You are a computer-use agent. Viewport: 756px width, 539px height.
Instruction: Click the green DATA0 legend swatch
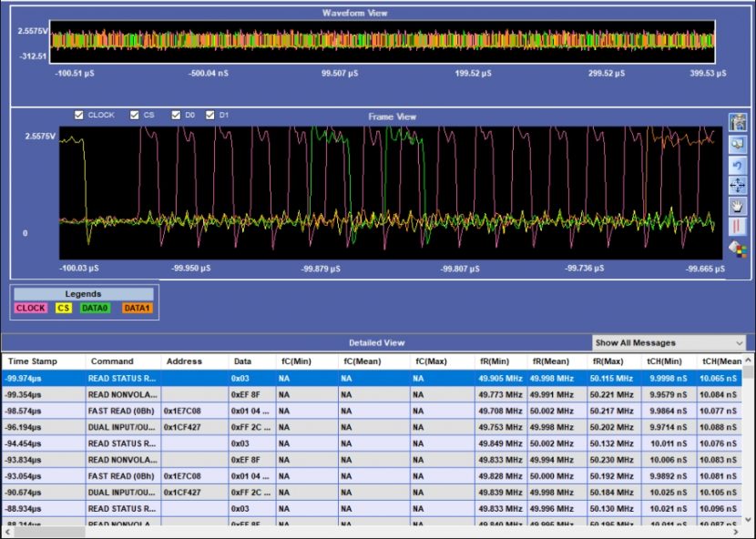[97, 308]
